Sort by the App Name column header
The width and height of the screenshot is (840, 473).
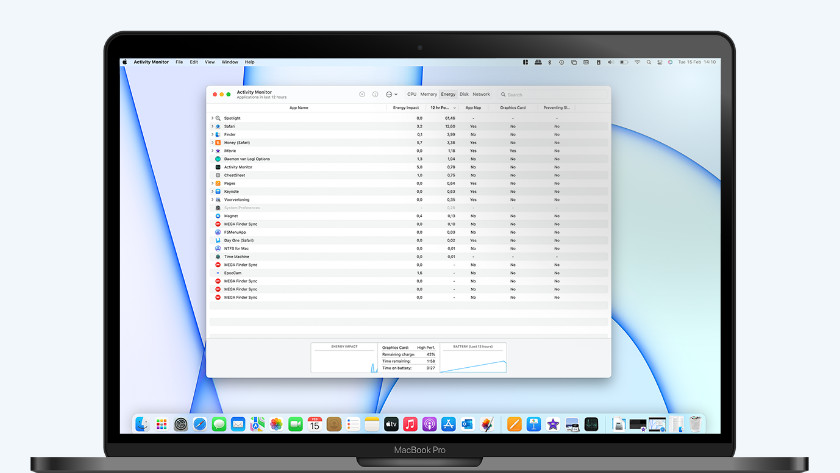pyautogui.click(x=299, y=107)
